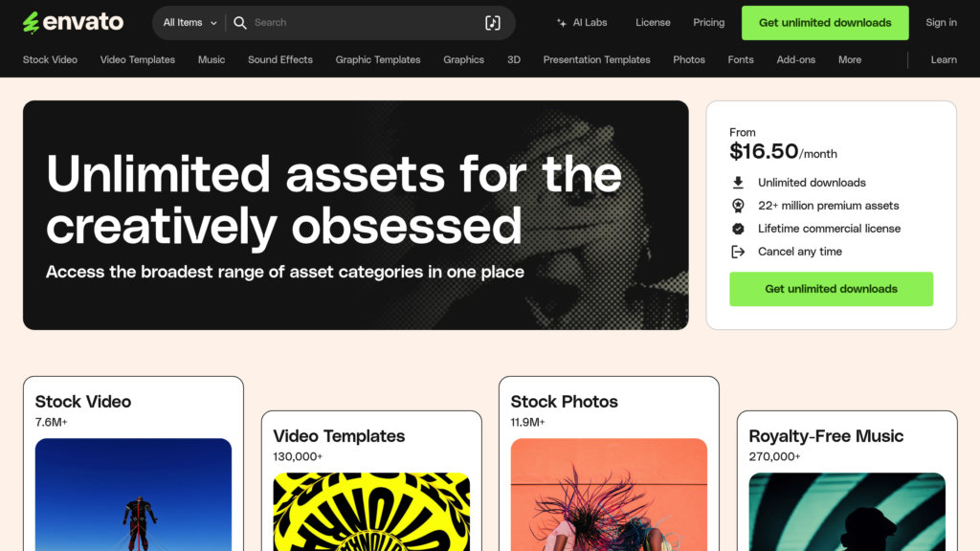Select the Fonts category
Image resolution: width=980 pixels, height=551 pixels.
[x=741, y=60]
